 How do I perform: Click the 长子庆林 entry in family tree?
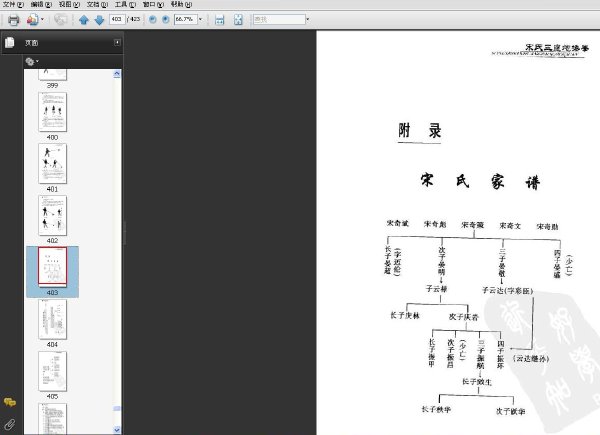coord(405,315)
